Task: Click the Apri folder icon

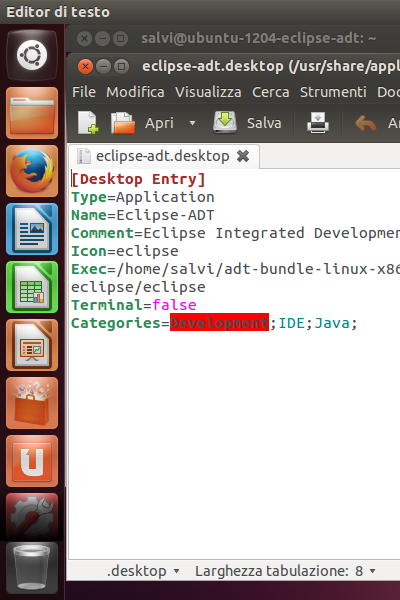Action: tap(122, 123)
